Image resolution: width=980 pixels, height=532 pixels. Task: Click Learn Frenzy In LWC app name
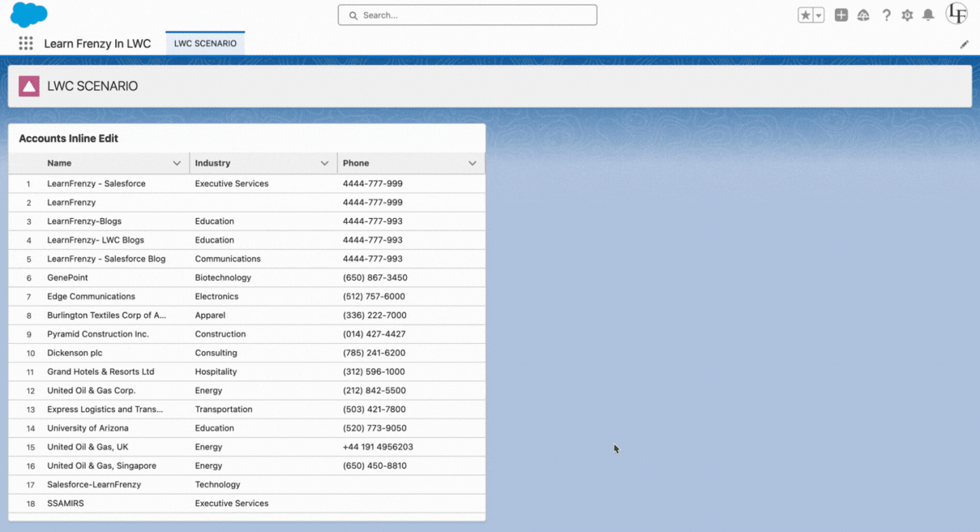click(x=97, y=44)
